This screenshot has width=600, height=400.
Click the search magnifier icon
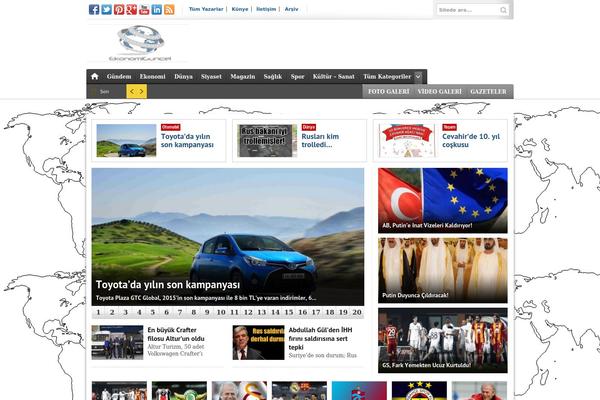tap(503, 10)
